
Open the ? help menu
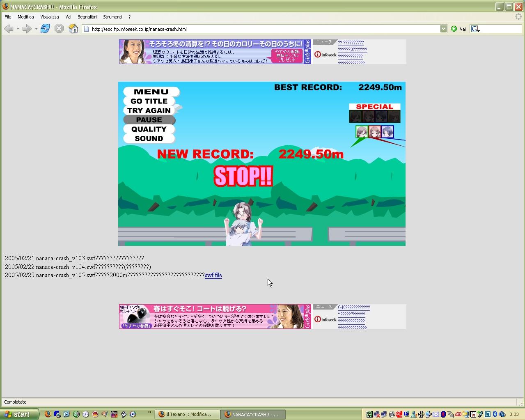click(130, 17)
